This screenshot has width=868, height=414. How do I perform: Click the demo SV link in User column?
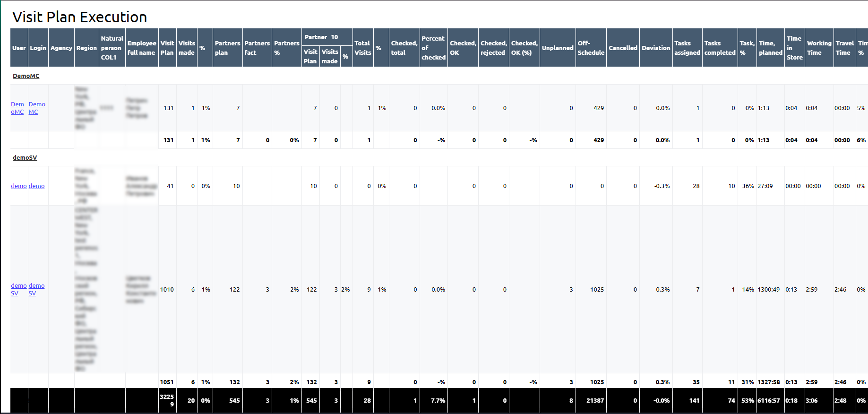coord(18,289)
